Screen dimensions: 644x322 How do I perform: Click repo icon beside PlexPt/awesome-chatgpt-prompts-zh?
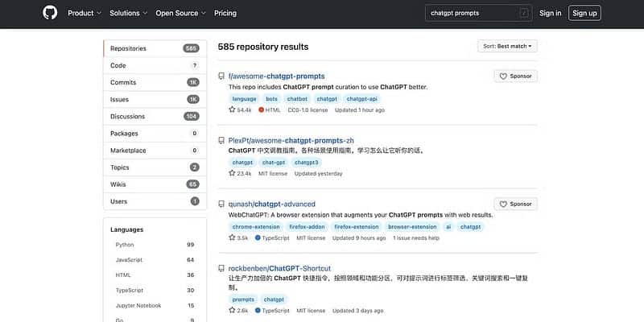coord(221,140)
